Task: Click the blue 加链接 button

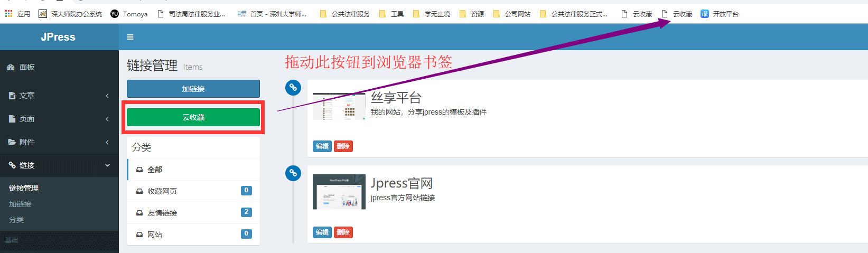Action: tap(193, 89)
